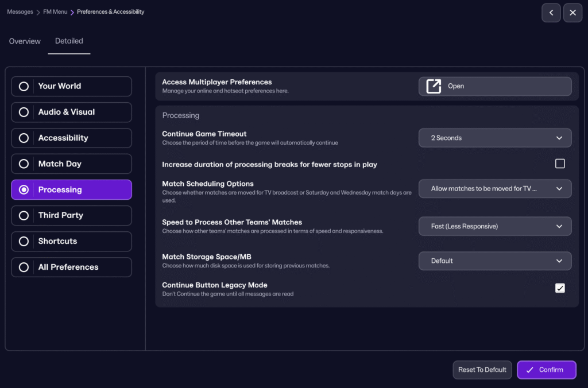Expand the Continue Game Timeout dropdown
The width and height of the screenshot is (588, 388).
coord(494,138)
